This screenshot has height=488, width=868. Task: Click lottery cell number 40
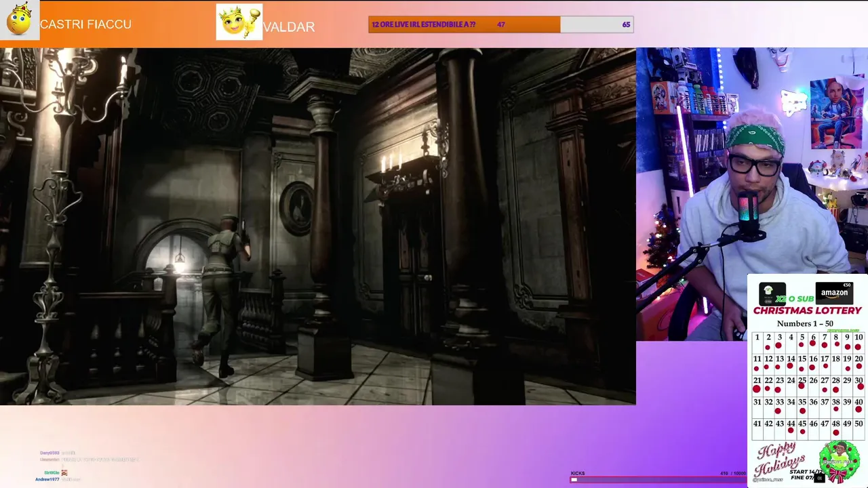click(x=859, y=407)
